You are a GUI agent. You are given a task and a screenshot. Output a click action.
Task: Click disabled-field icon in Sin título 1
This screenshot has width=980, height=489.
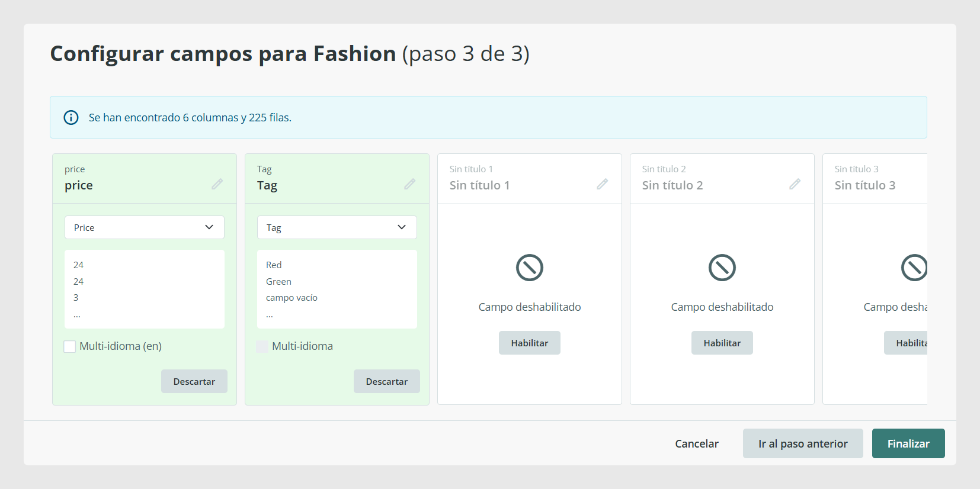(530, 268)
